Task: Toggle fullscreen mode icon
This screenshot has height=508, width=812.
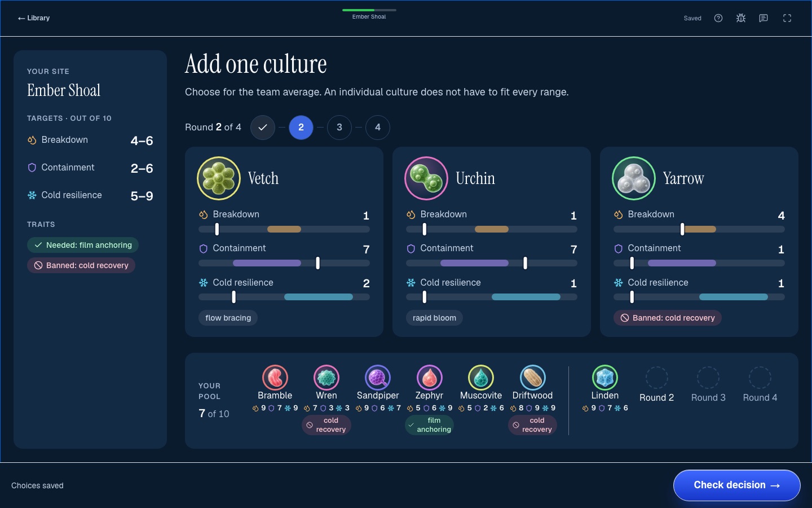Action: tap(787, 18)
